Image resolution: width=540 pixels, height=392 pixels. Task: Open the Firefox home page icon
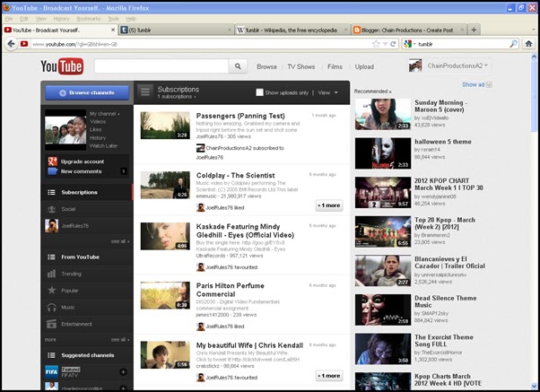tap(528, 44)
